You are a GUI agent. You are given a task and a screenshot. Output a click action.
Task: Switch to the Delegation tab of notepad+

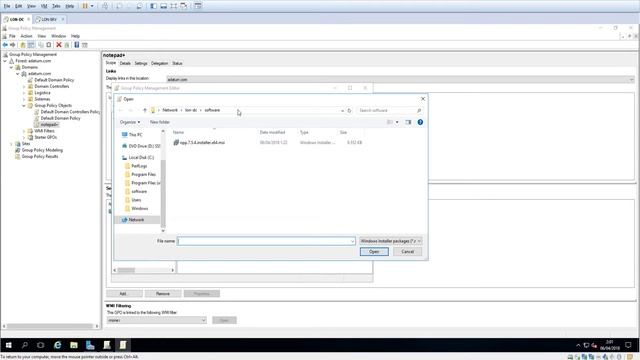(159, 63)
